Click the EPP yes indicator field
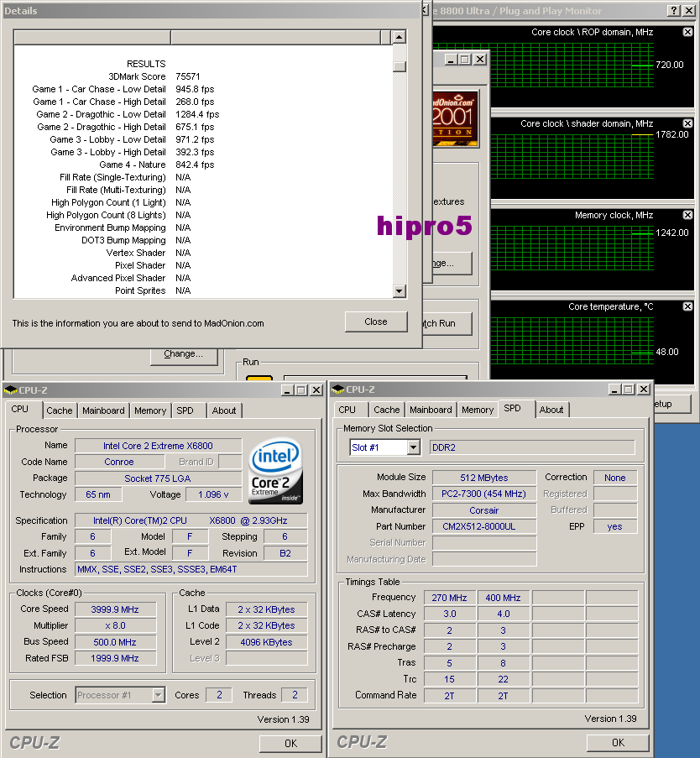Screen dimensions: 700x758 (x=614, y=526)
